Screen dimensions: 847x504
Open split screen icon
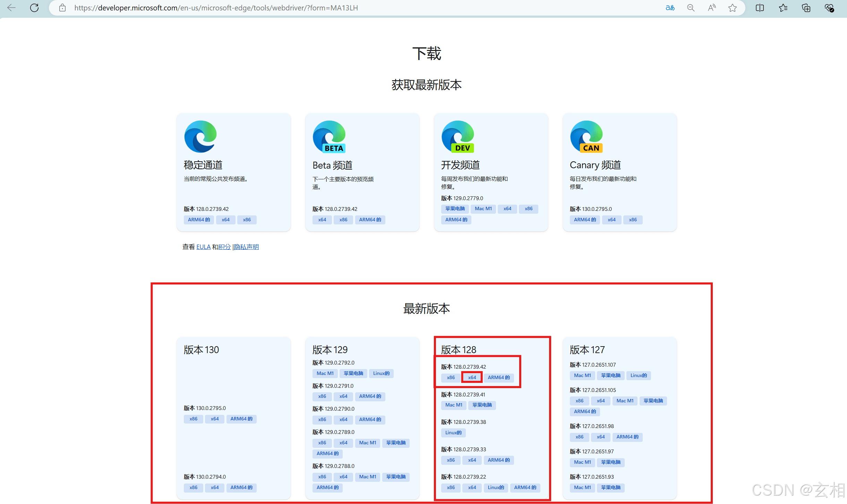[x=760, y=8]
